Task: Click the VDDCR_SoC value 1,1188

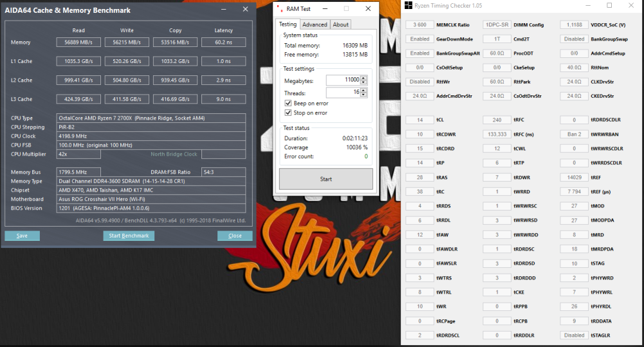Action: pyautogui.click(x=574, y=24)
